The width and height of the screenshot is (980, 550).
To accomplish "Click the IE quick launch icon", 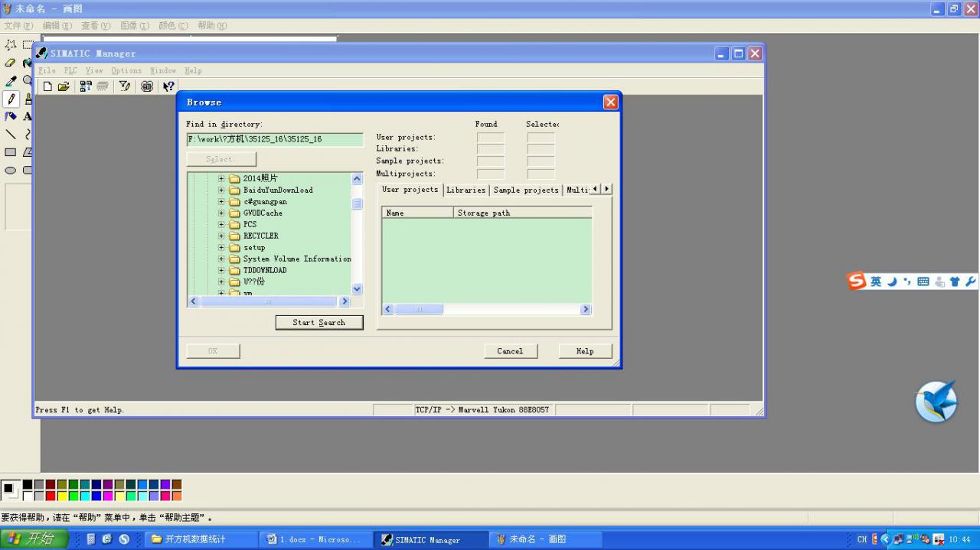I will 107,539.
